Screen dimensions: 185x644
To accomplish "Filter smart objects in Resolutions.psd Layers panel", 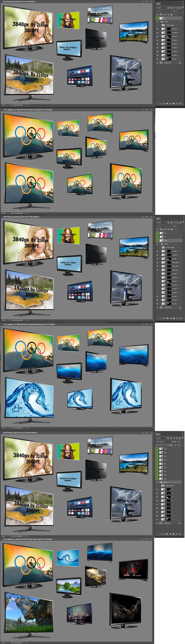I will click(x=180, y=223).
